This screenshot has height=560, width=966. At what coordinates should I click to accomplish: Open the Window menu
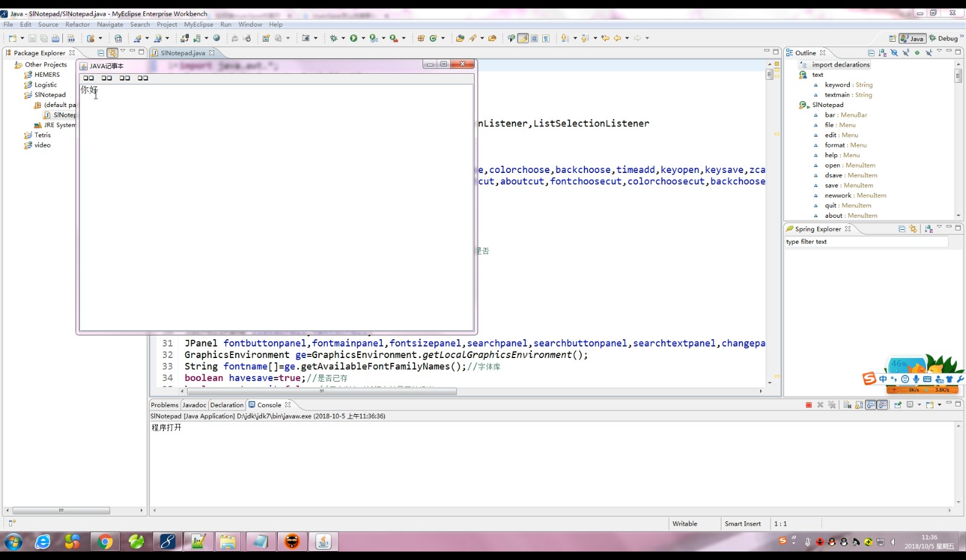tap(250, 24)
